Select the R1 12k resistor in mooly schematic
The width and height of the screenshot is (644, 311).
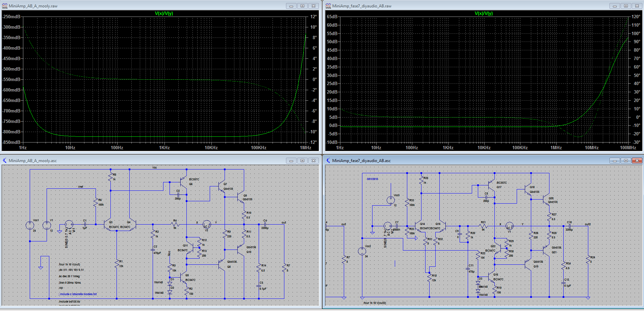click(x=117, y=264)
